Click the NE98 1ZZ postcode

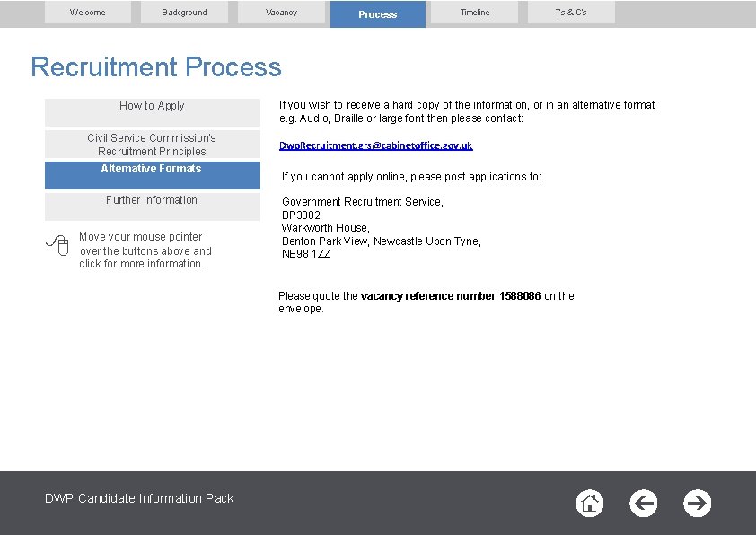306,253
